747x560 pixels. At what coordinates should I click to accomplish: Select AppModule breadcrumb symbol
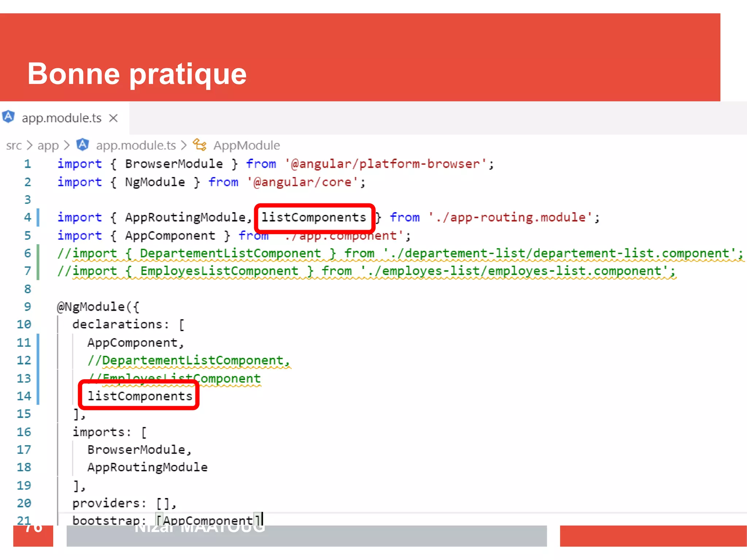(247, 145)
